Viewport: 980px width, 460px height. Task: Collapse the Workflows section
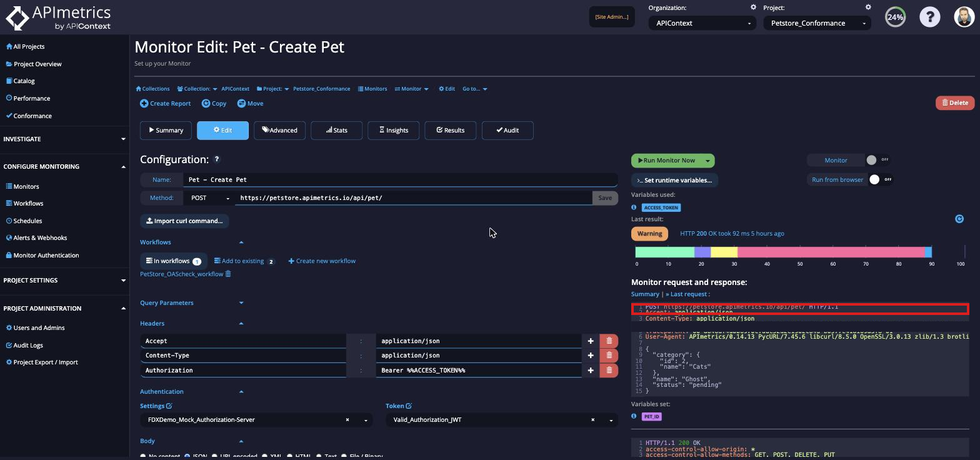[x=241, y=242]
